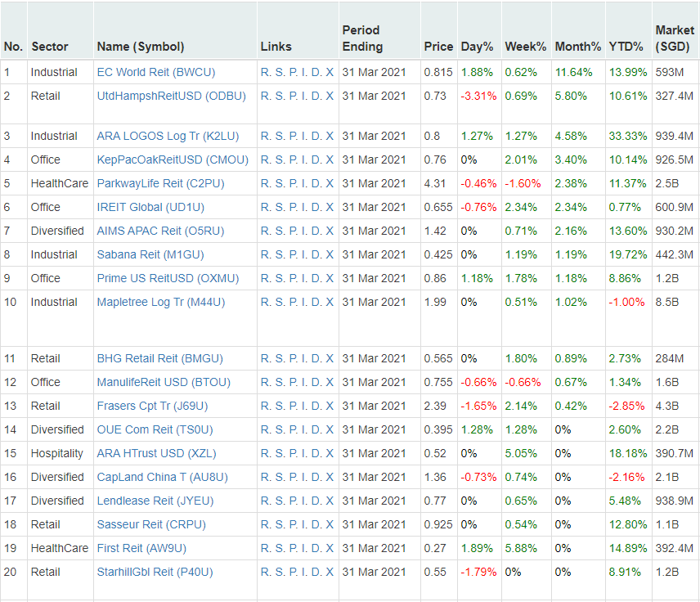The image size is (700, 602).
Task: Open the BHG Retail Reit (BMGU) link
Action: point(159,358)
